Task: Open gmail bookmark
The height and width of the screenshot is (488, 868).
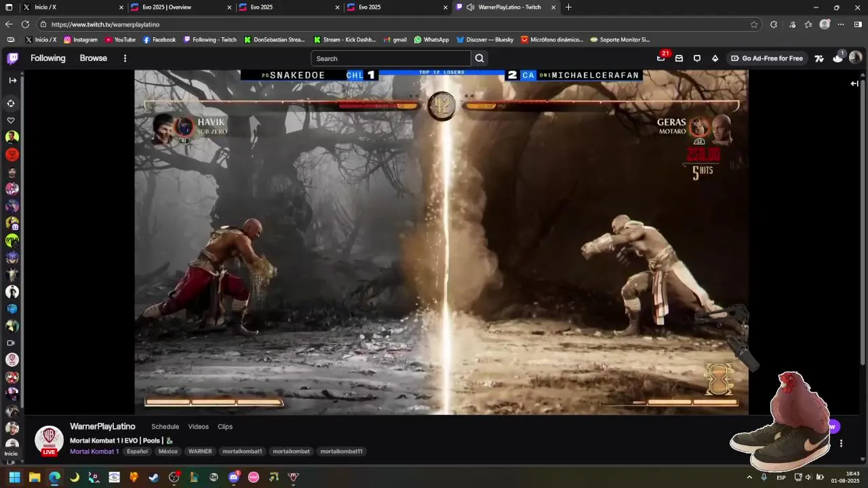Action: [395, 40]
